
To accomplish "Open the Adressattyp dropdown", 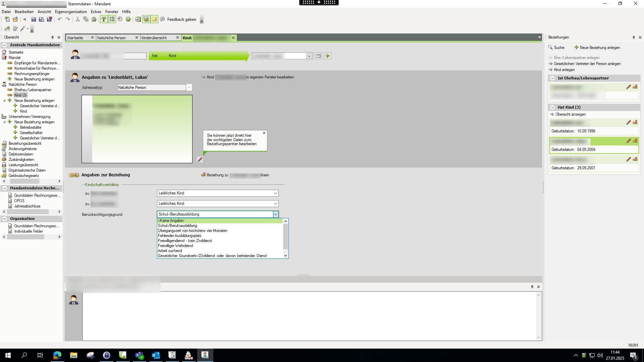I will coord(189,87).
